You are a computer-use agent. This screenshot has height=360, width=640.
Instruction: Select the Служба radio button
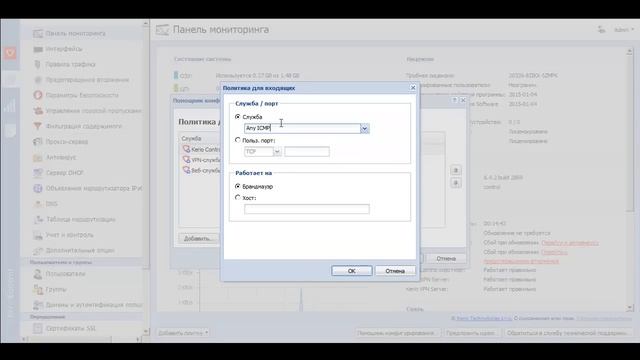238,117
